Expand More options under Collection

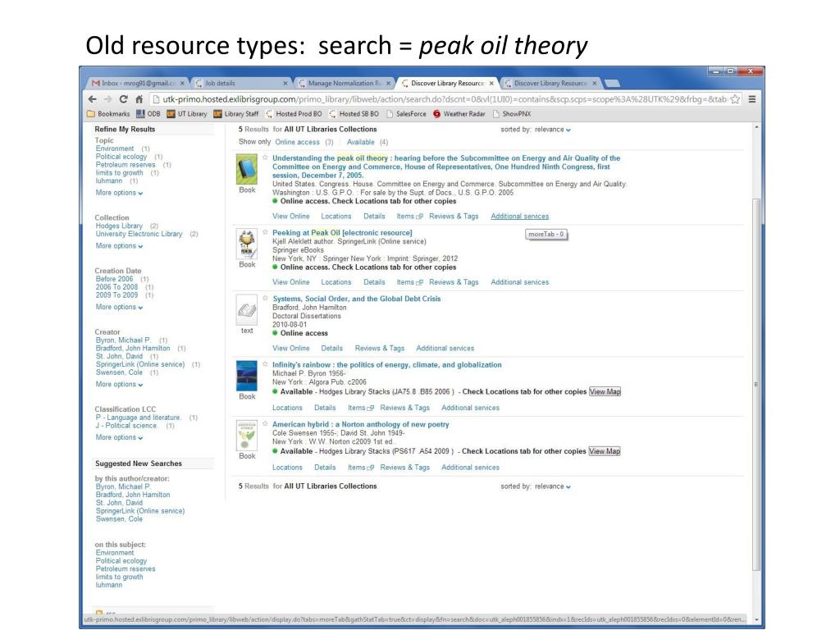click(x=119, y=246)
